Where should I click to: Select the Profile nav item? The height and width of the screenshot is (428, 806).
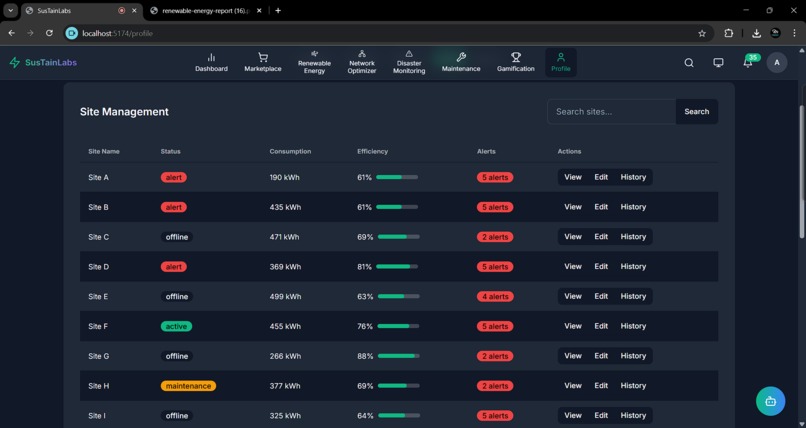click(x=561, y=62)
